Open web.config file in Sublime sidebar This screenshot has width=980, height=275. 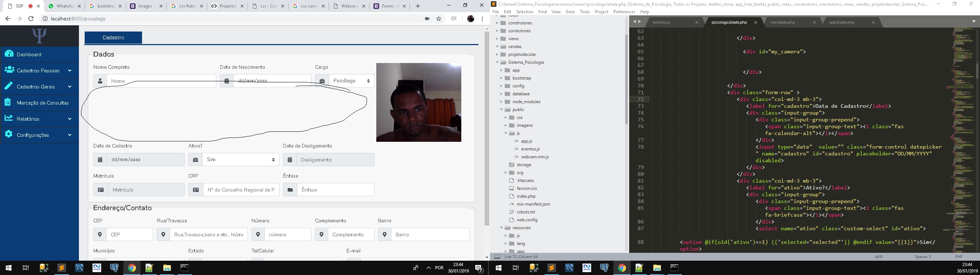coord(527,220)
